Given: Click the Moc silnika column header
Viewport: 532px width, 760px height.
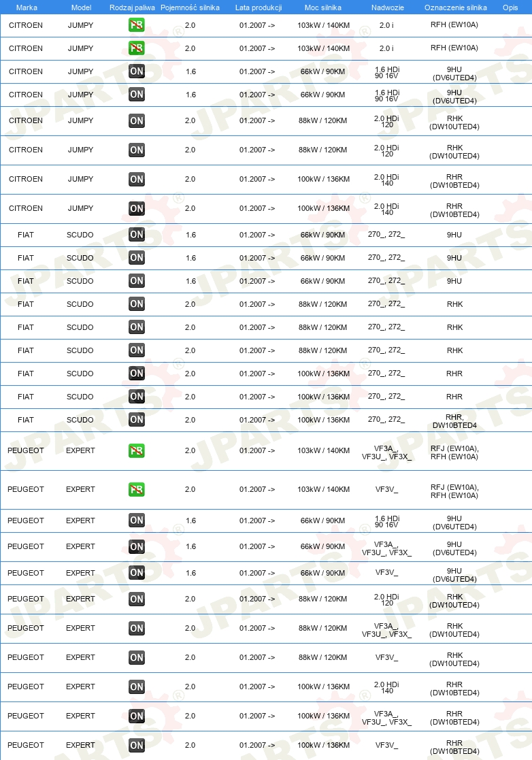Looking at the screenshot, I should 322,7.
